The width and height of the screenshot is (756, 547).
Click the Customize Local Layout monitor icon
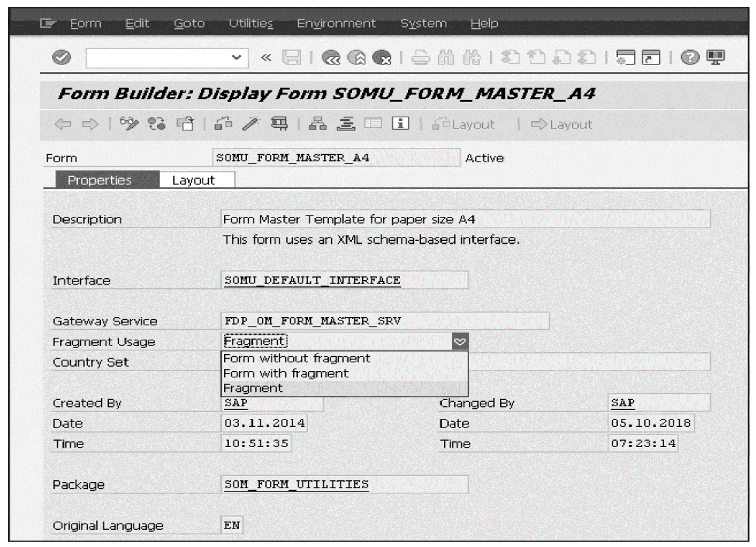click(x=715, y=57)
